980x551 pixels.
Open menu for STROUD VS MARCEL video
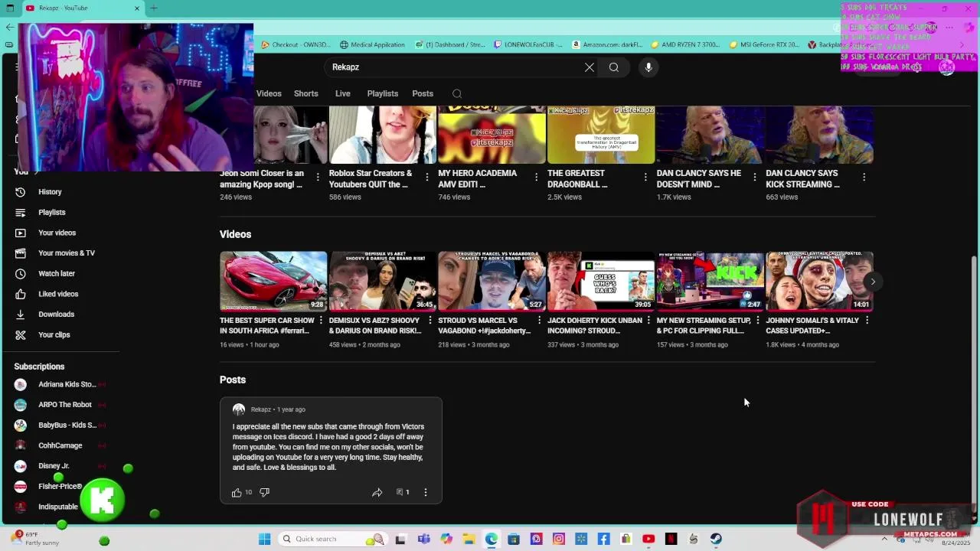pos(539,321)
